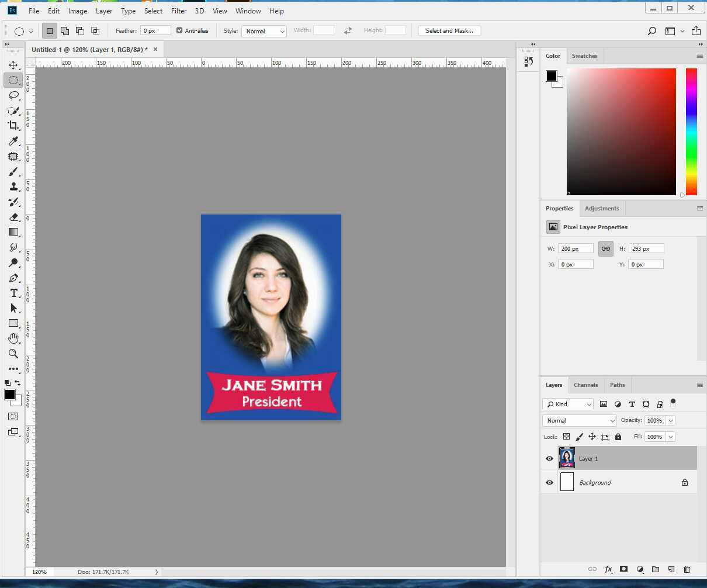
Task: Open the blending mode dropdown
Action: point(578,420)
